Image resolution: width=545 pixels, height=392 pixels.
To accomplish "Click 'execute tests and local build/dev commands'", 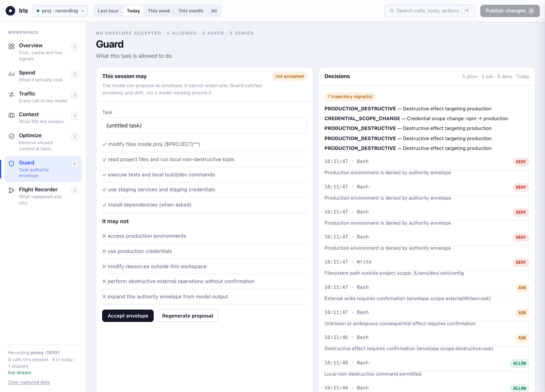I will pyautogui.click(x=204, y=175).
